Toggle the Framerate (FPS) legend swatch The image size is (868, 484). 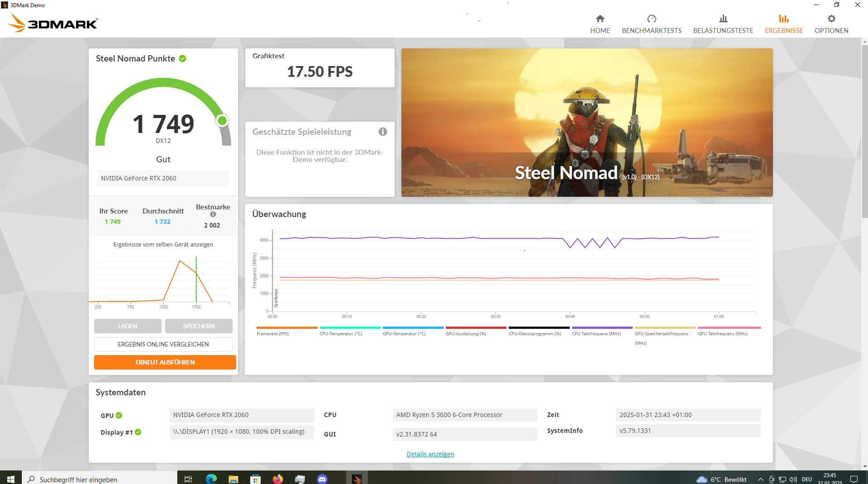coord(287,327)
